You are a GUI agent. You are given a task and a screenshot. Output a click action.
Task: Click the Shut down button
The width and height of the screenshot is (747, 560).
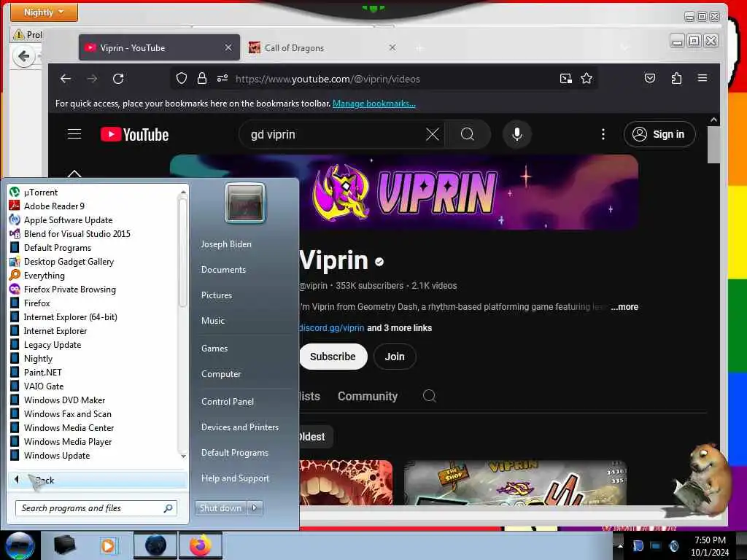(220, 508)
